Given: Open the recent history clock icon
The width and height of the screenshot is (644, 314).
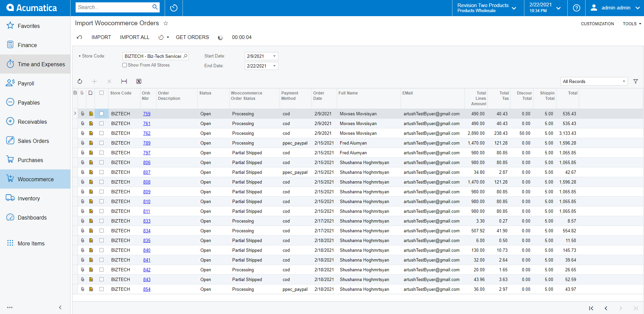Looking at the screenshot, I should 174,8.
